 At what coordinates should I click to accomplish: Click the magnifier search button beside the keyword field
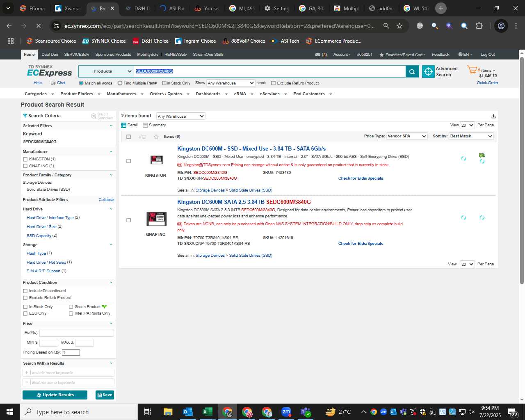click(412, 71)
